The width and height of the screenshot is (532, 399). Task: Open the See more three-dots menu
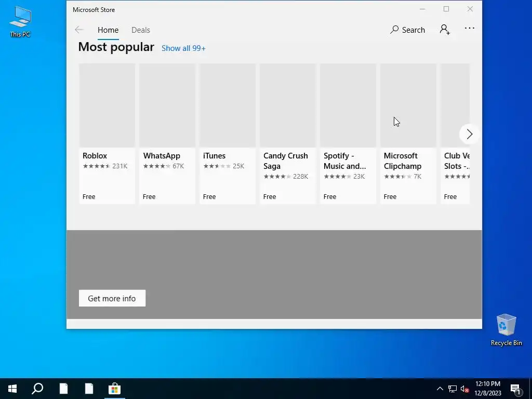[470, 28]
